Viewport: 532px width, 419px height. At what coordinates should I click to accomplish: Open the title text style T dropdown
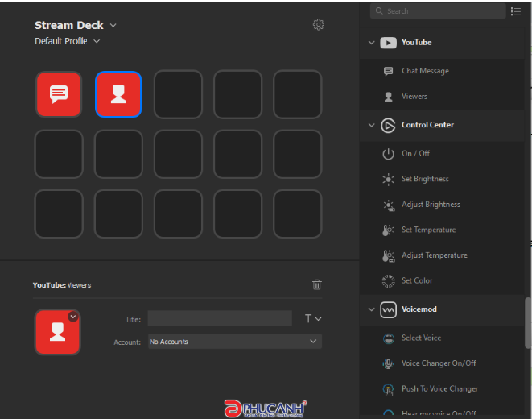point(313,318)
